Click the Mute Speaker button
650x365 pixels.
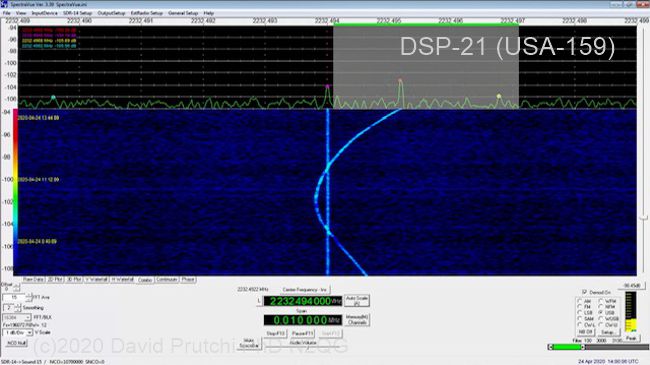pos(249,343)
